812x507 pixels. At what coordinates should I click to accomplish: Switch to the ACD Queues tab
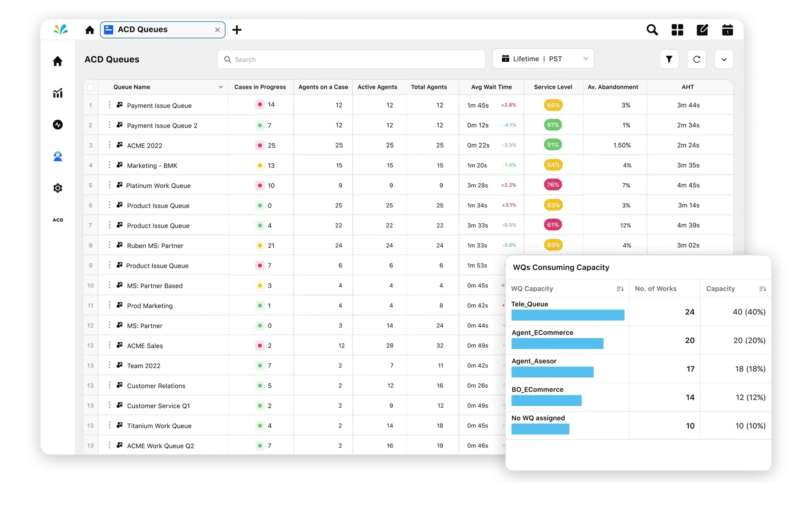click(143, 30)
